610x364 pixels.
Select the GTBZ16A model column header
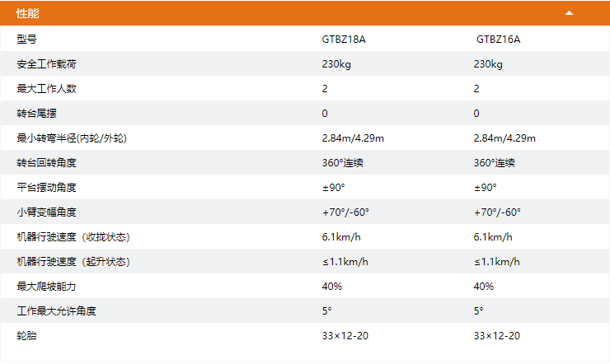(498, 39)
